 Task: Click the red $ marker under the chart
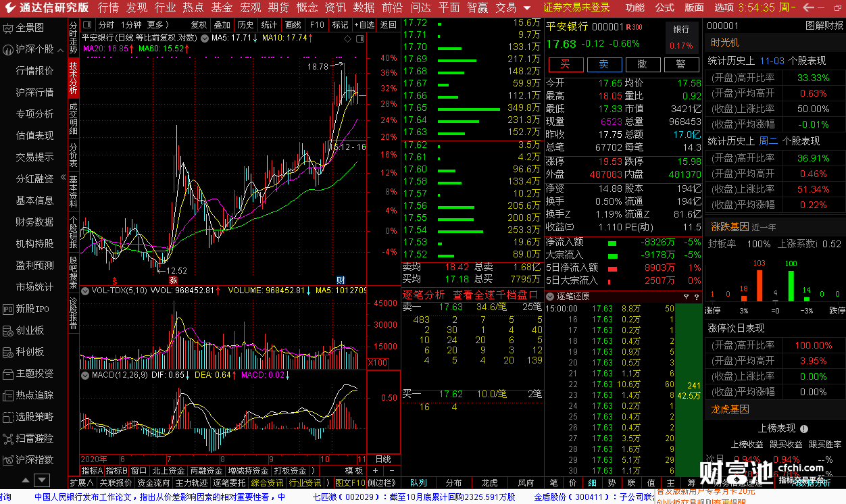(115, 280)
